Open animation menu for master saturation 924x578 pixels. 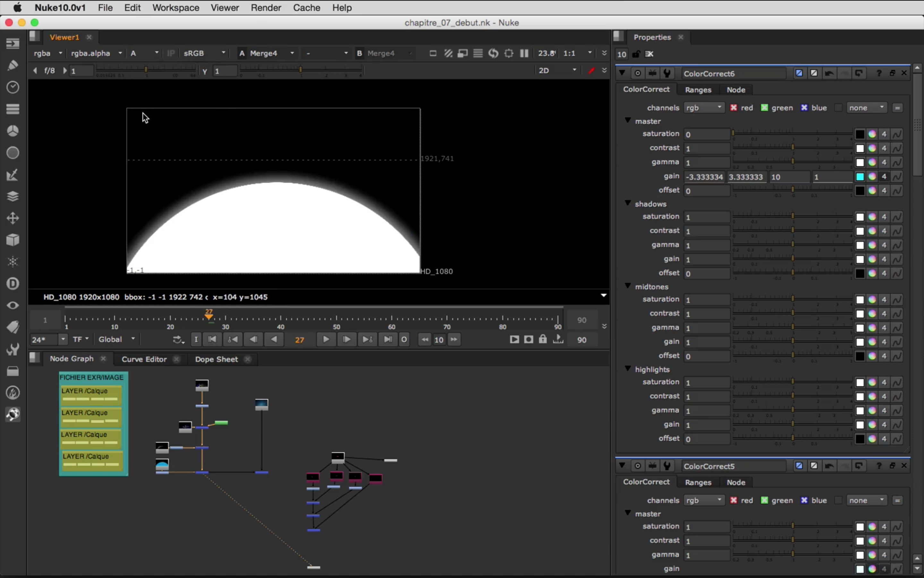[897, 134]
